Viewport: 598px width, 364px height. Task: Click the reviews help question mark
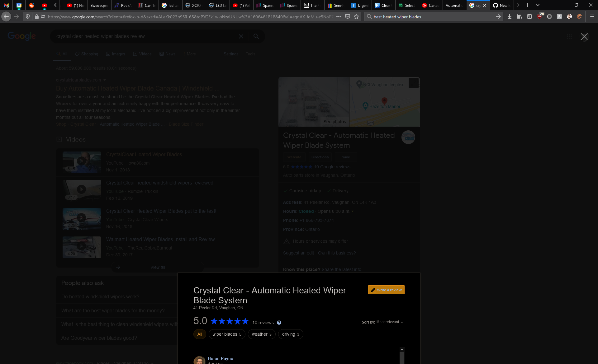(x=279, y=323)
